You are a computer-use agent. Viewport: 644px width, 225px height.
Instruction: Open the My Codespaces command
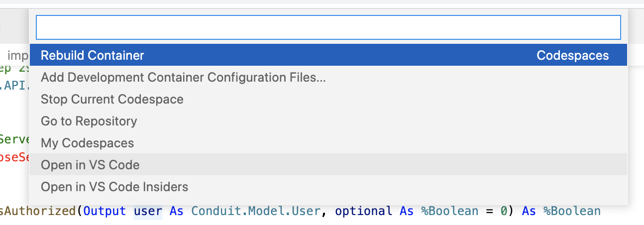[87, 143]
